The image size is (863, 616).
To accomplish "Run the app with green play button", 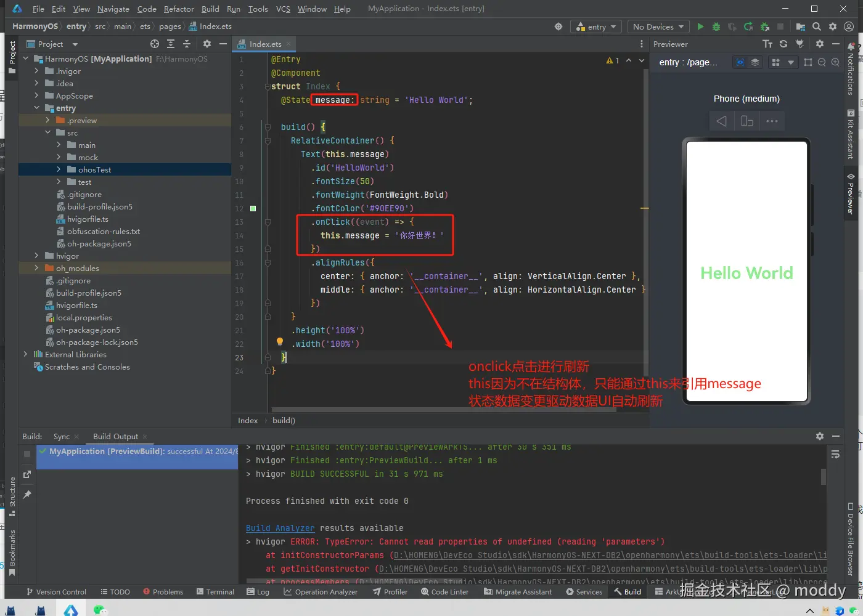I will click(x=700, y=26).
